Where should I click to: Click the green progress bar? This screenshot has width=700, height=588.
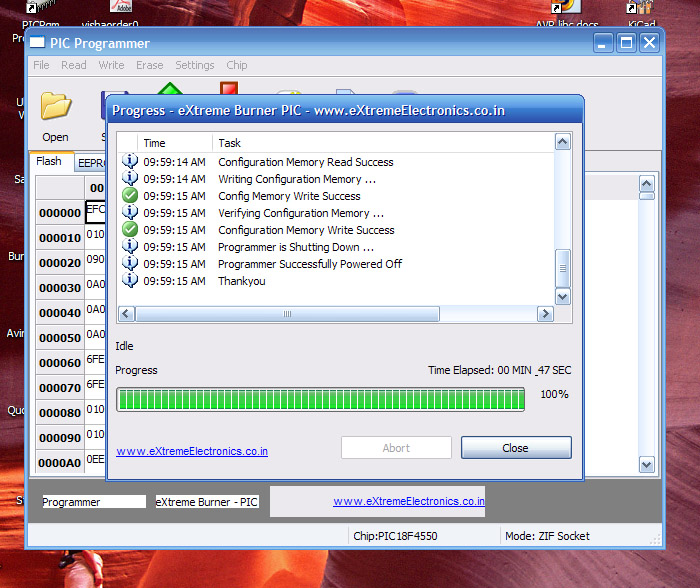pos(321,399)
